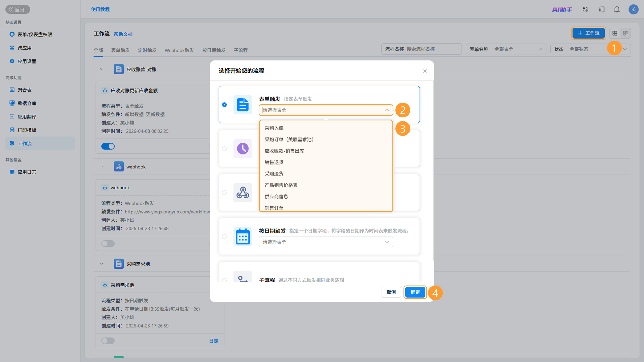Open the notifications bell
644x362 pixels.
(x=617, y=10)
